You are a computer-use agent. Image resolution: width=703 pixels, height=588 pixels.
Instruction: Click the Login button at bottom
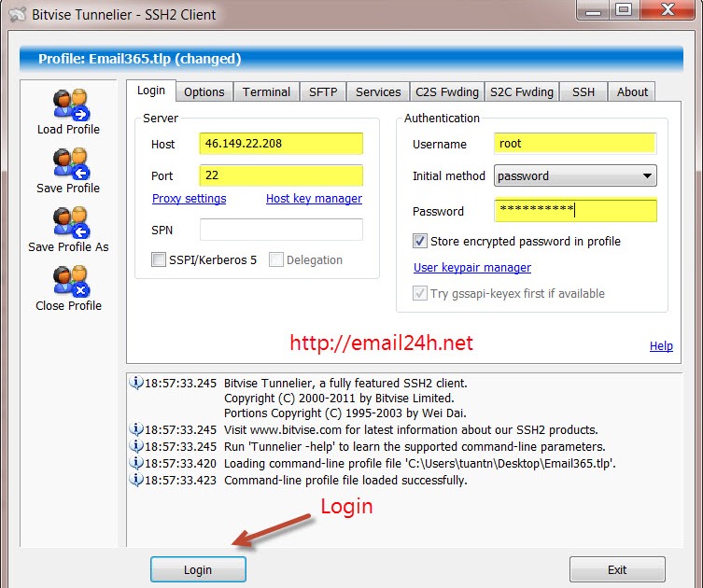[x=198, y=569]
